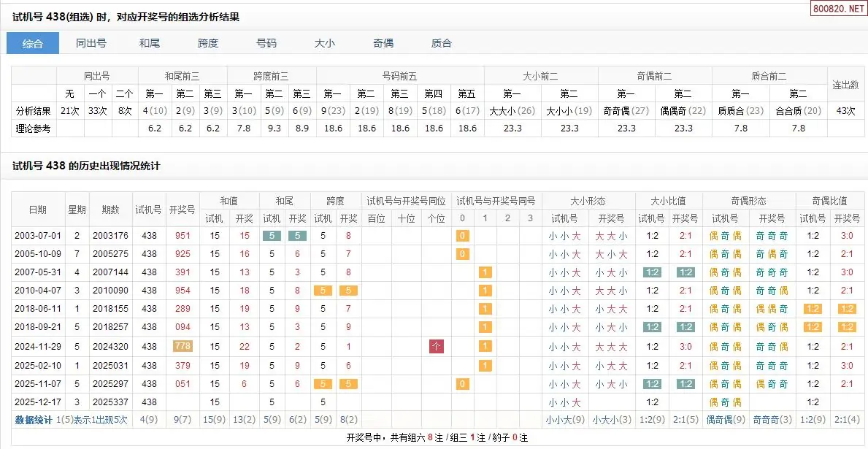The height and width of the screenshot is (449, 868).
Task: Click the red 个 badge in 个位 column
Action: (437, 347)
